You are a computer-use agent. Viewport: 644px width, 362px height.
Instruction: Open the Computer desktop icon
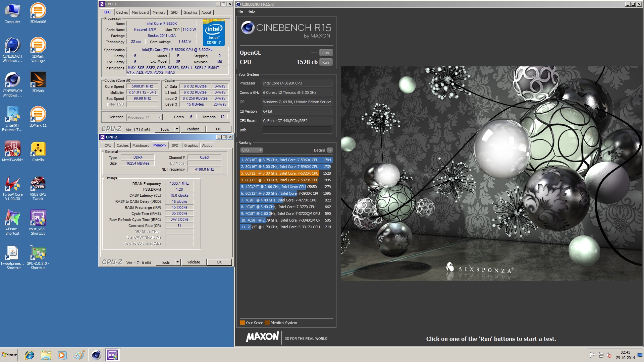(12, 13)
